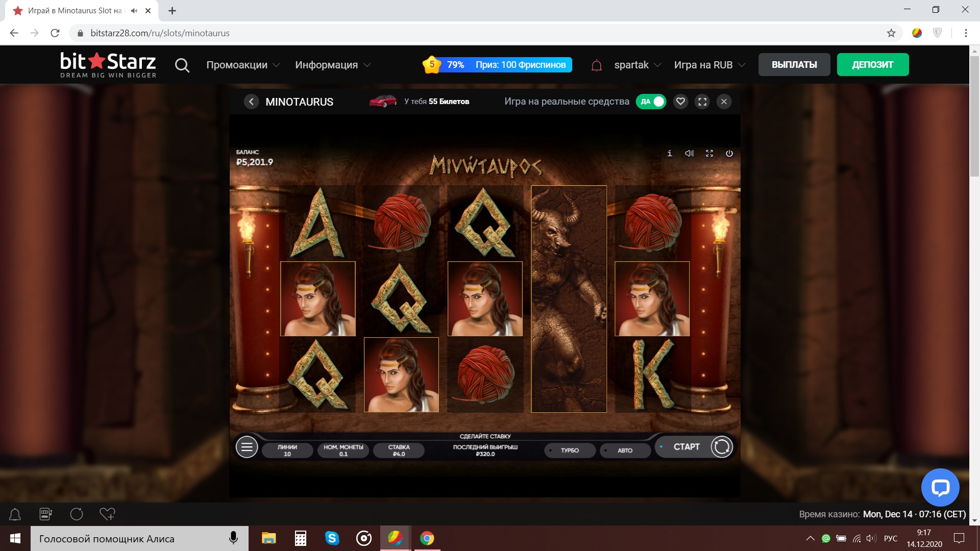Click the ПОСЛЕДНИЙ ВЫИГРЫШ display
The image size is (980, 551).
click(x=485, y=450)
